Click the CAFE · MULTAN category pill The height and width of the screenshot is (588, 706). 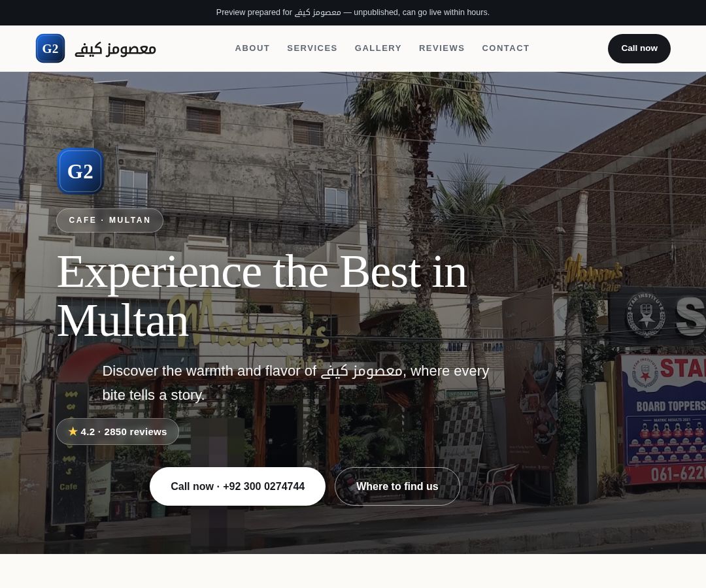click(109, 220)
